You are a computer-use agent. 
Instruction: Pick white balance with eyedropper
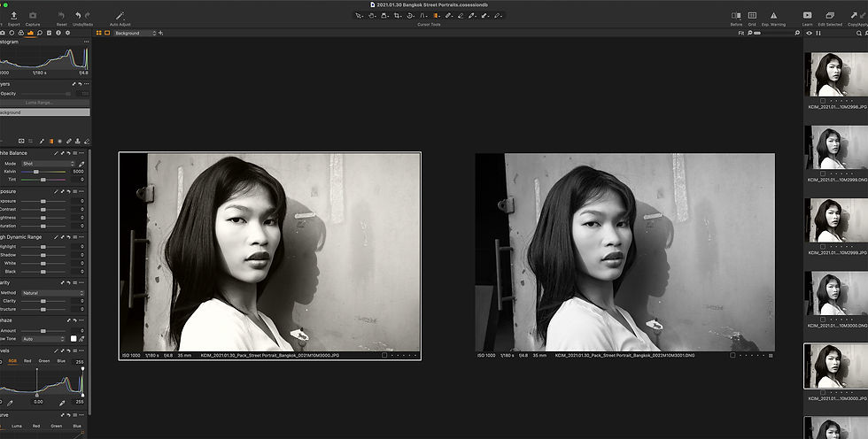click(81, 164)
